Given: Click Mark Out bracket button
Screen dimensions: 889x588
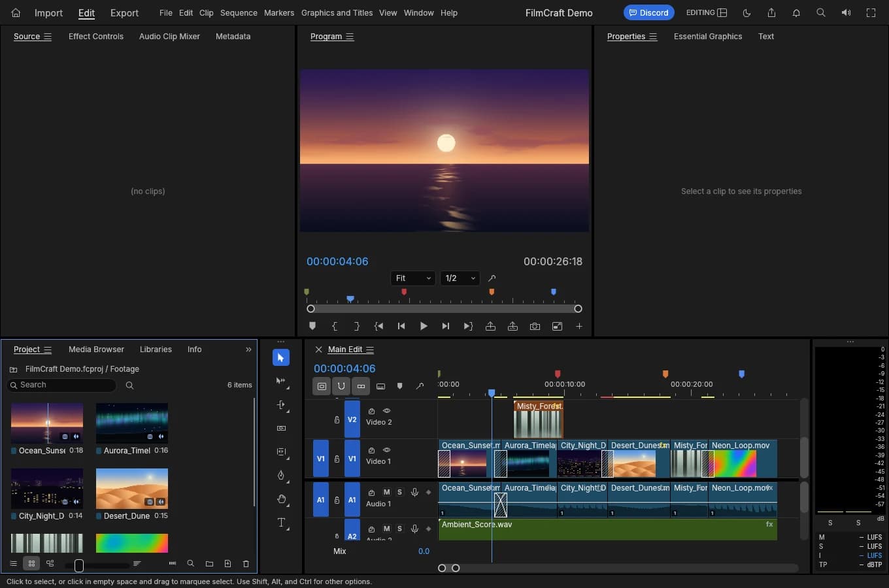Looking at the screenshot, I should click(357, 326).
